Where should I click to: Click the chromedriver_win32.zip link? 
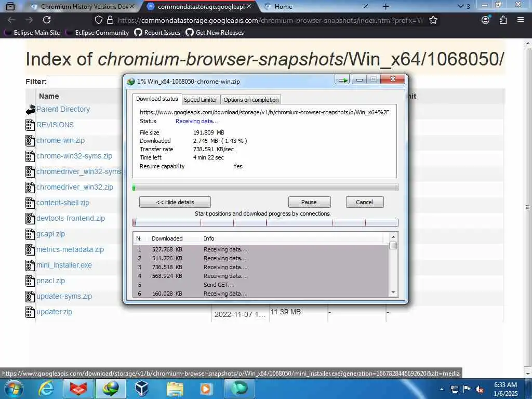(x=75, y=187)
